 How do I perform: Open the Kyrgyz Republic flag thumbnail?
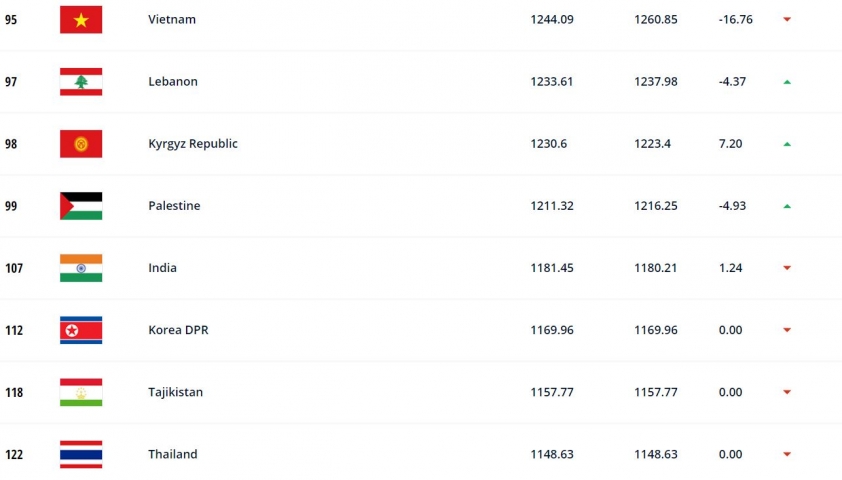(x=81, y=144)
